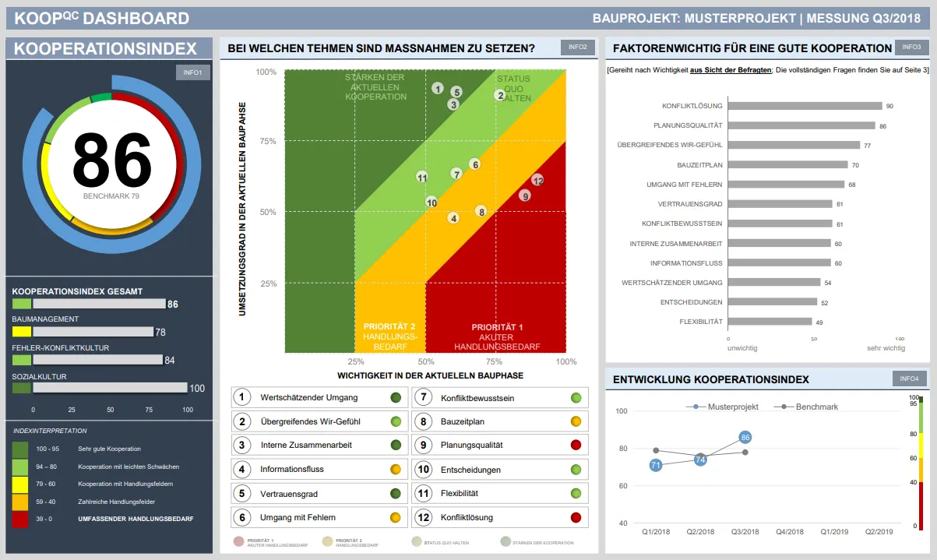The image size is (937, 560).
Task: Click the Q3/2018 data point labeled 86
Action: pos(745,438)
